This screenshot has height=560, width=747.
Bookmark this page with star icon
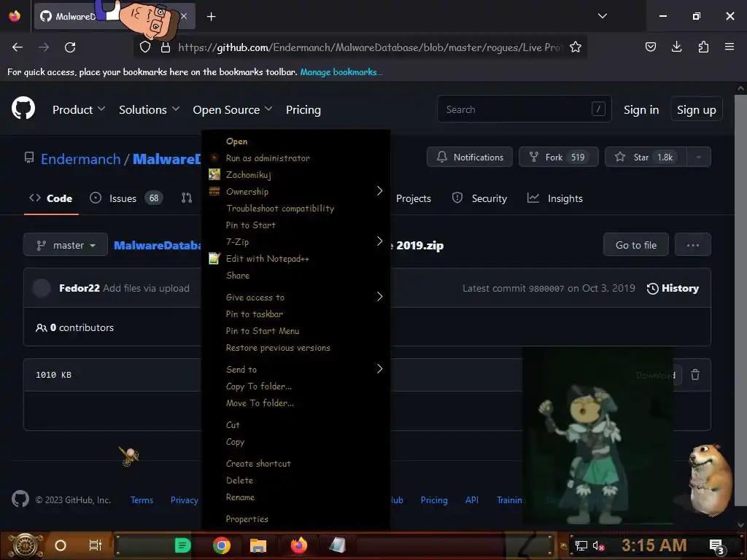[x=576, y=47]
